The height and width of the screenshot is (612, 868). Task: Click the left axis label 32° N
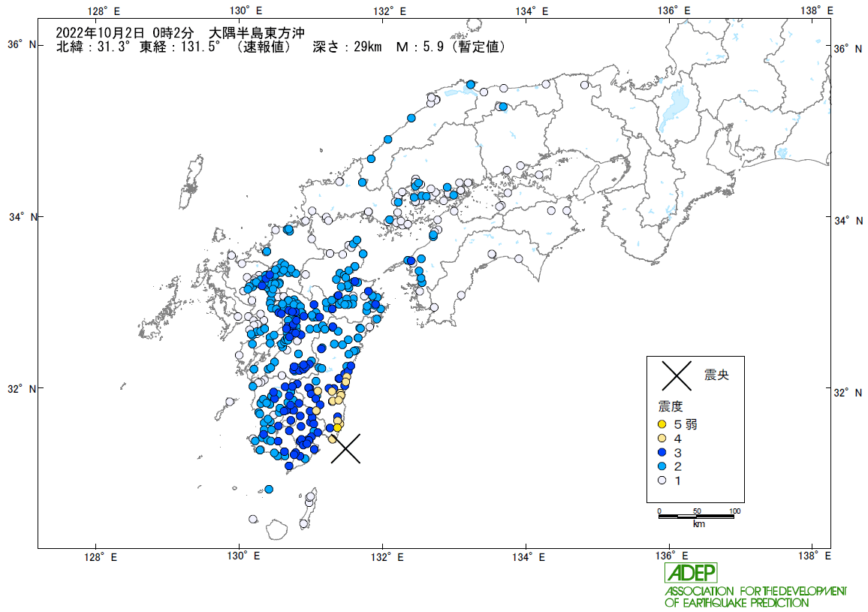pyautogui.click(x=22, y=389)
